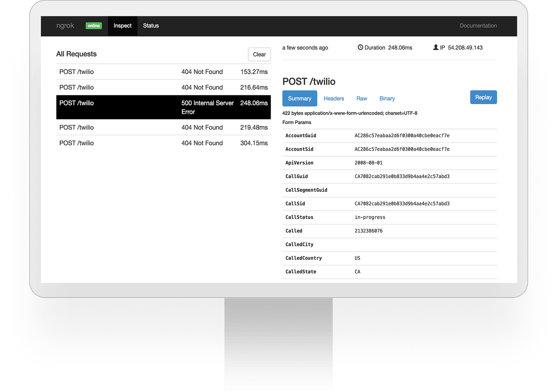Click the CallStatus value in-progress
Screen dimensions: 558x392
pos(370,217)
